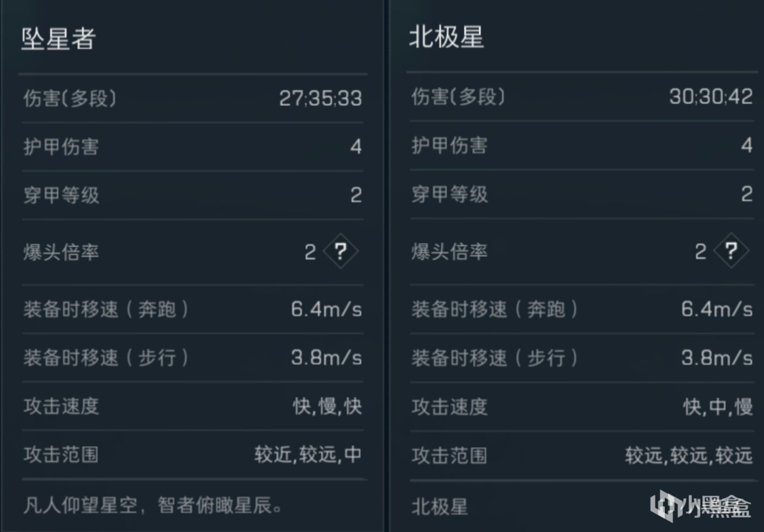Click the 快,中,慢 attack speed value

coord(718,407)
